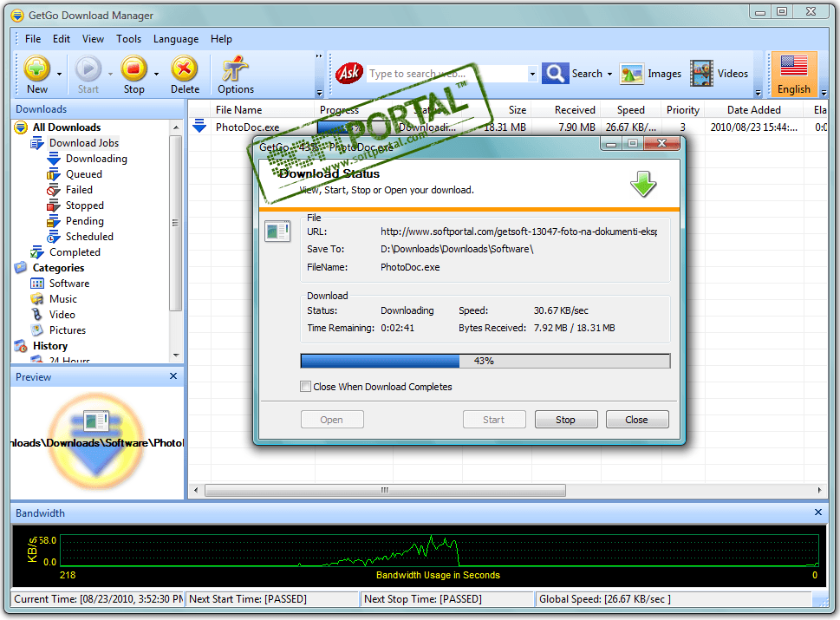Select All Downloads tree node
Image resolution: width=840 pixels, height=620 pixels.
(67, 127)
